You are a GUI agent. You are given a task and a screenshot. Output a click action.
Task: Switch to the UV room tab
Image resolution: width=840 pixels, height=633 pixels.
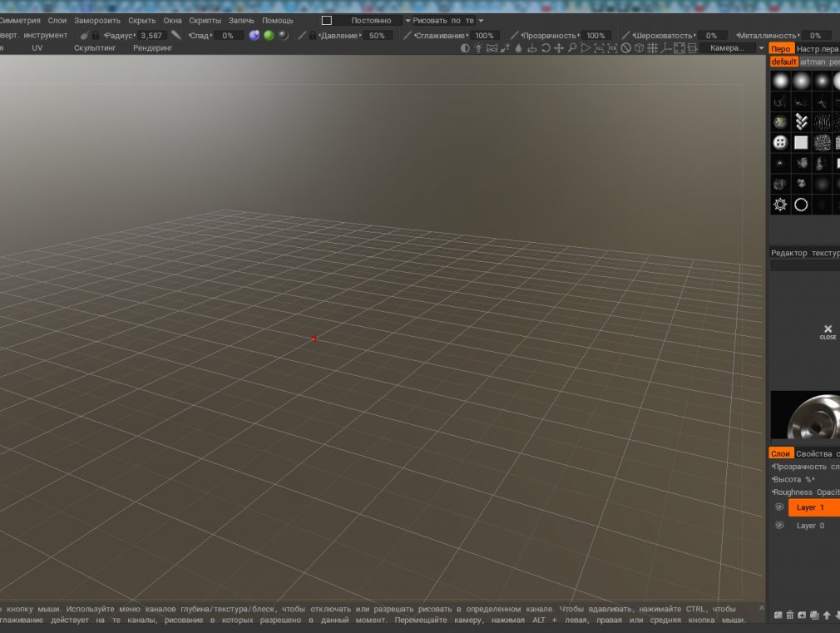tap(37, 47)
